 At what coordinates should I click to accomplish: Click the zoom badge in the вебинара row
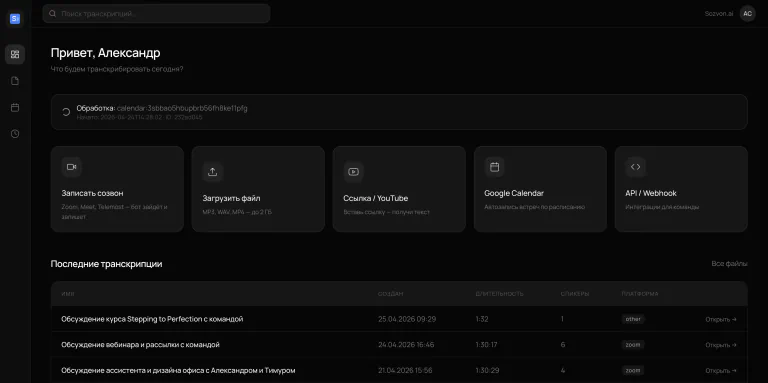pyautogui.click(x=633, y=345)
